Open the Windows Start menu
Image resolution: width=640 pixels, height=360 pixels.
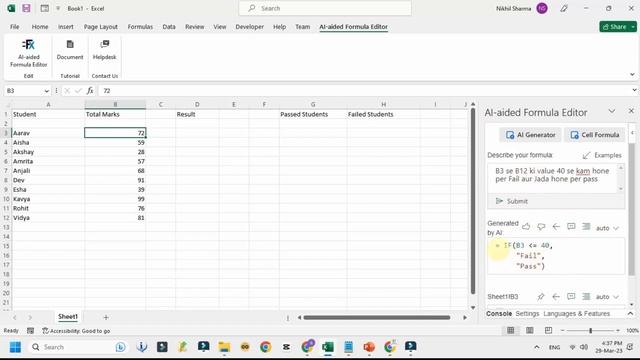(x=15, y=347)
